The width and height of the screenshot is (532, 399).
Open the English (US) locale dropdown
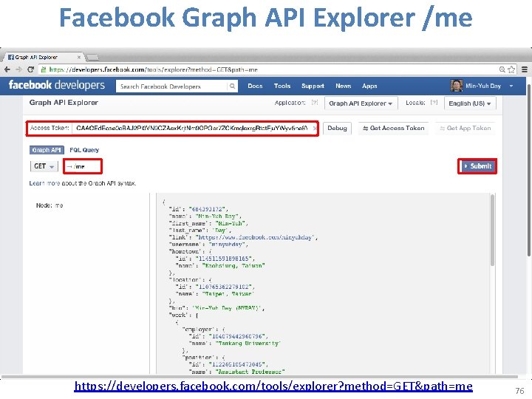(470, 103)
